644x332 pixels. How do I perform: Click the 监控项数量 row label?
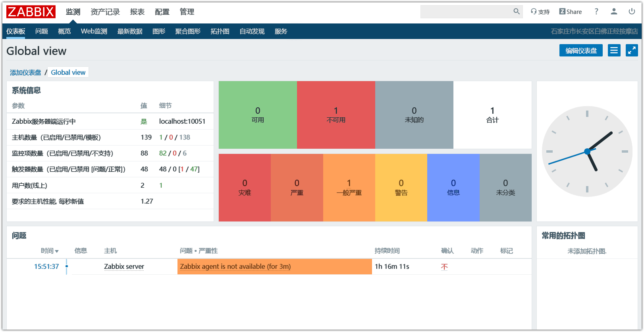[62, 153]
